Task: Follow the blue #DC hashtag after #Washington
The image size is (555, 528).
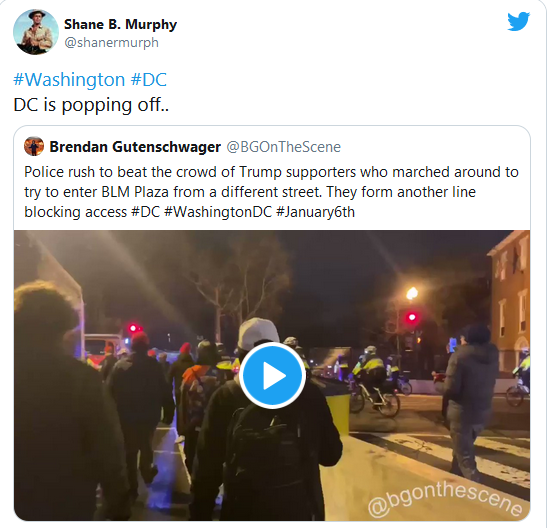Action: pyautogui.click(x=149, y=79)
